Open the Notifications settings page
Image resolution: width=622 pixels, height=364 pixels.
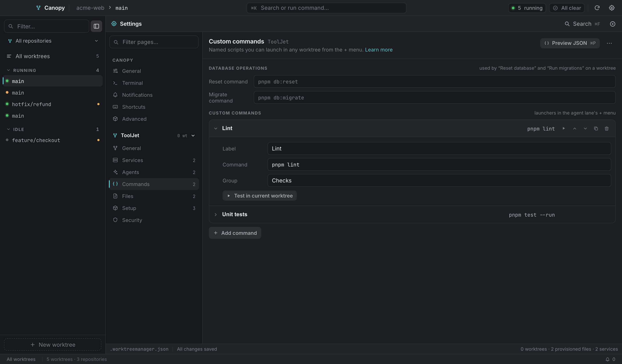(154, 95)
